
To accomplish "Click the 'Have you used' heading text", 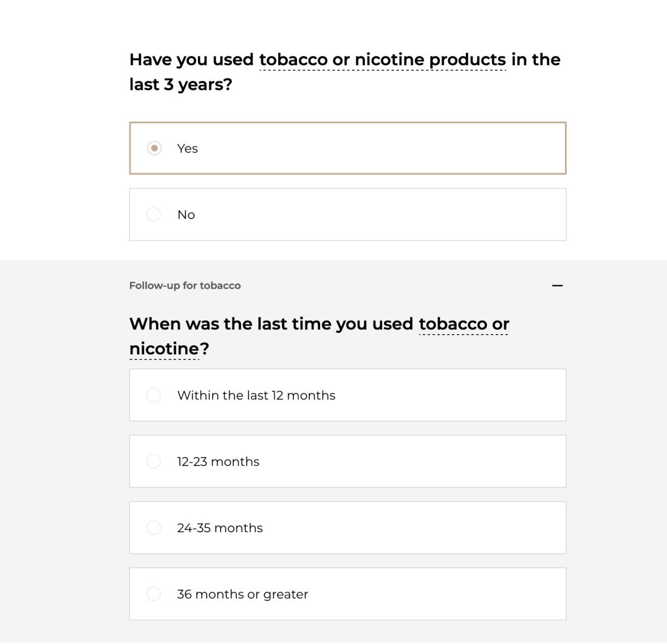I will (192, 60).
